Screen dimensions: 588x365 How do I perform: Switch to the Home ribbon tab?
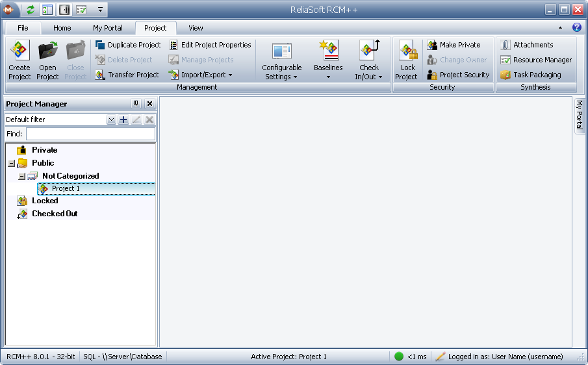(62, 28)
